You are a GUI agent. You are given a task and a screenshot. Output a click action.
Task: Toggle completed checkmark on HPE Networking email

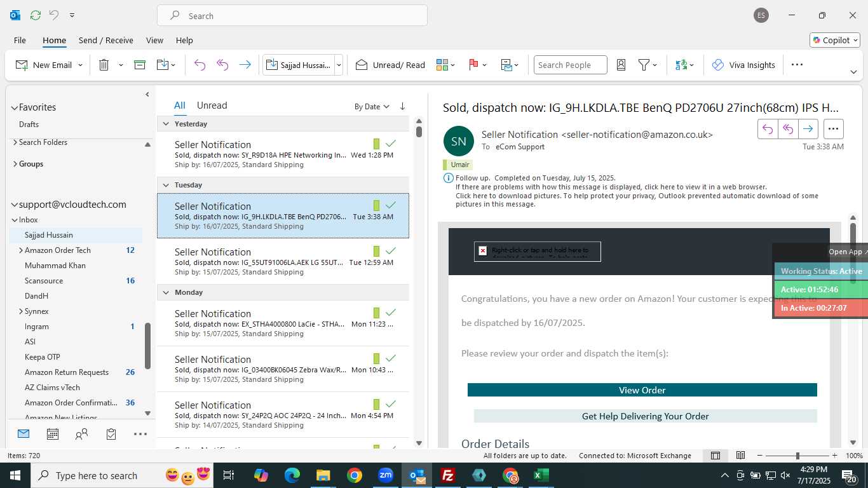point(391,144)
